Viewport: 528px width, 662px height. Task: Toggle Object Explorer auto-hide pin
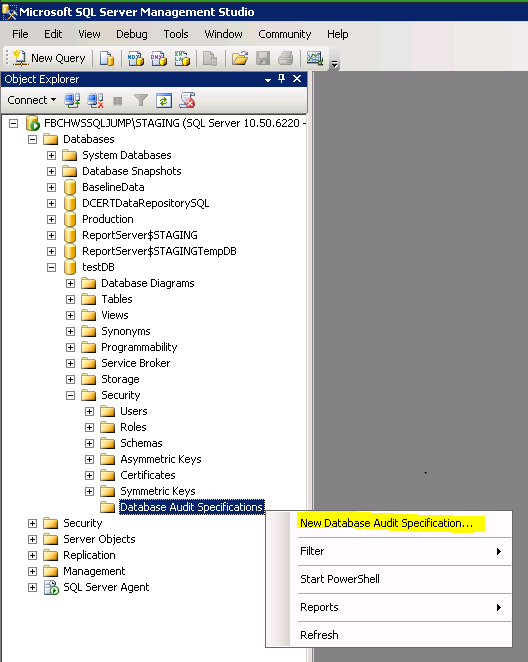tap(282, 79)
